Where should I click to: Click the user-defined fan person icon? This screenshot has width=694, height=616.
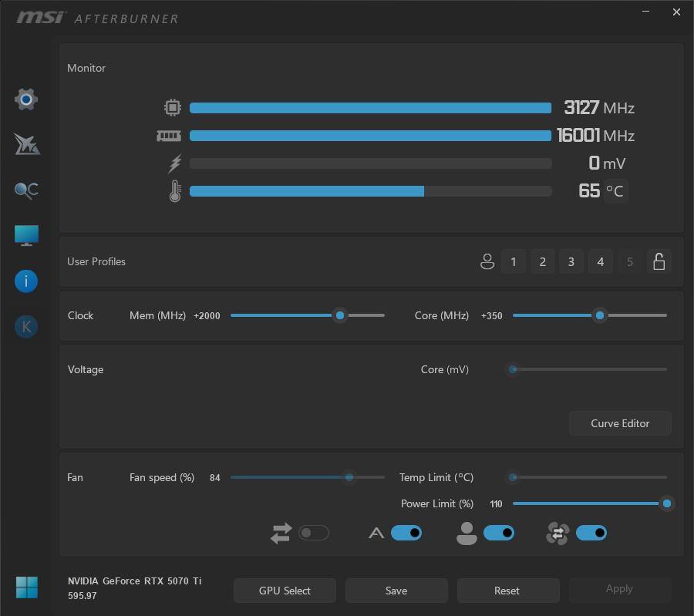click(467, 533)
